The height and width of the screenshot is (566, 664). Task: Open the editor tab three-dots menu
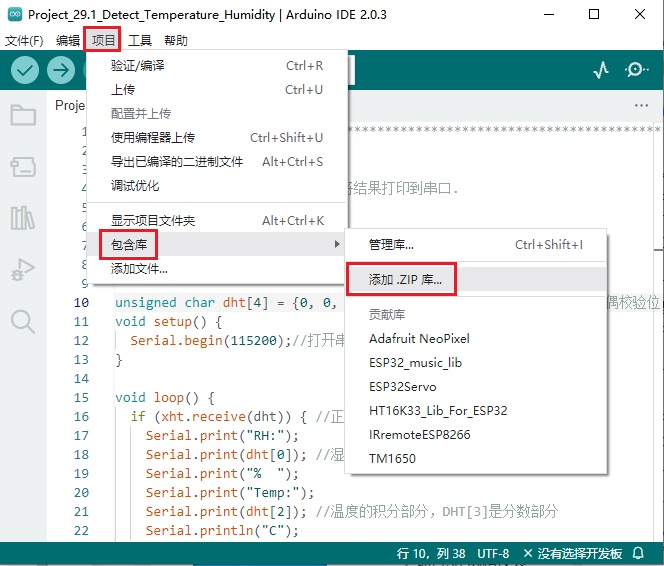(641, 105)
